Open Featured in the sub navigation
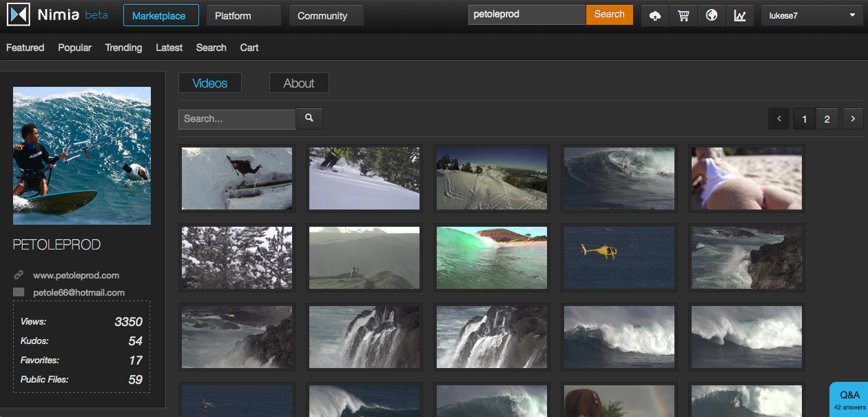 pyautogui.click(x=25, y=48)
